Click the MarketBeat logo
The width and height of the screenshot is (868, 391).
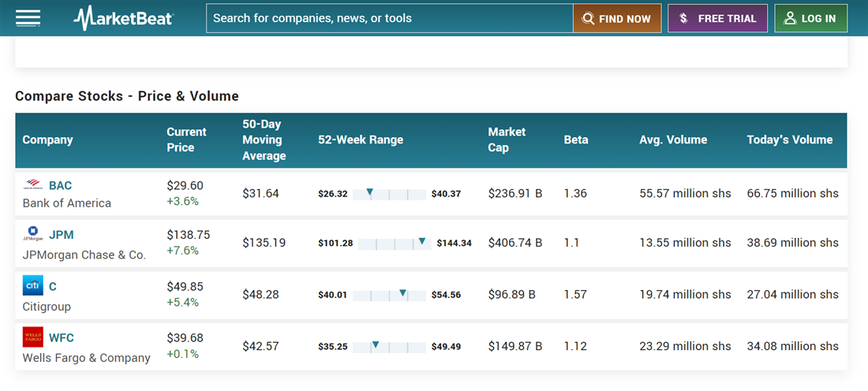pyautogui.click(x=123, y=18)
